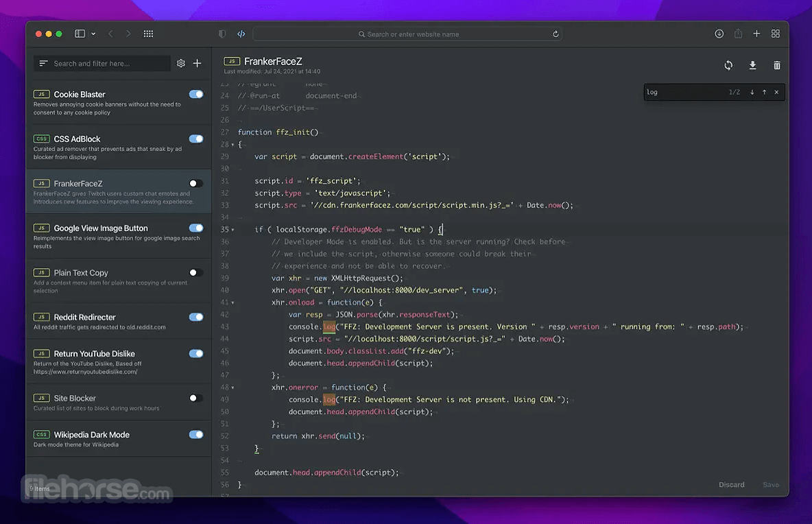The height and width of the screenshot is (524, 812).
Task: Click the Userscripts extension code icon
Action: 241,34
